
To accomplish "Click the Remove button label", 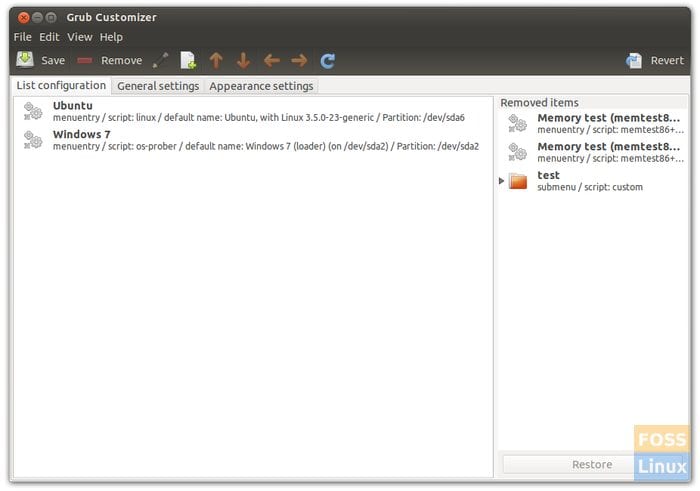I will click(x=121, y=60).
